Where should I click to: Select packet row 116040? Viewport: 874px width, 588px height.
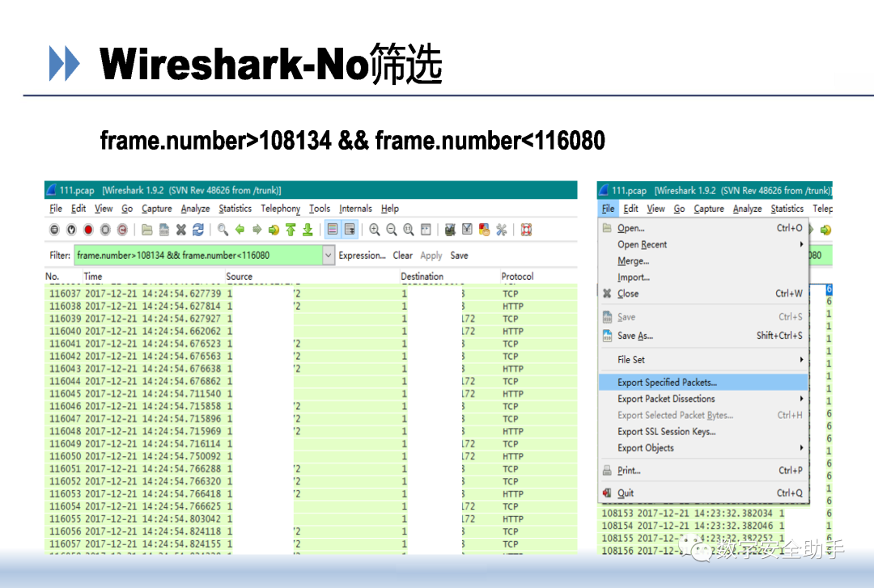point(311,331)
